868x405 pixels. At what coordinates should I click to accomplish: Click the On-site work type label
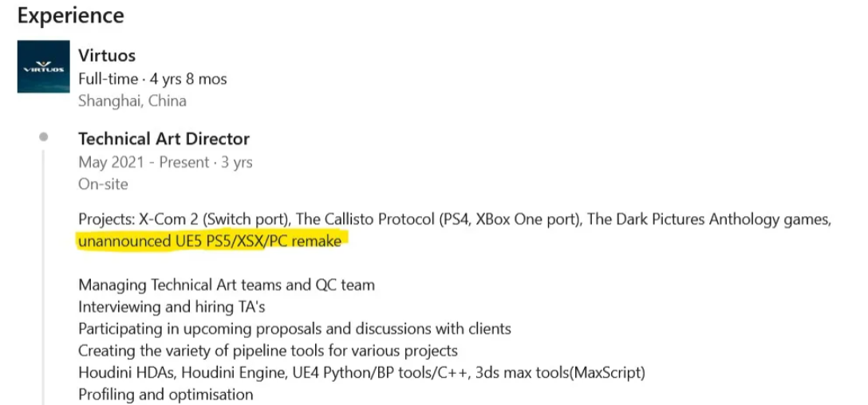[x=103, y=183]
